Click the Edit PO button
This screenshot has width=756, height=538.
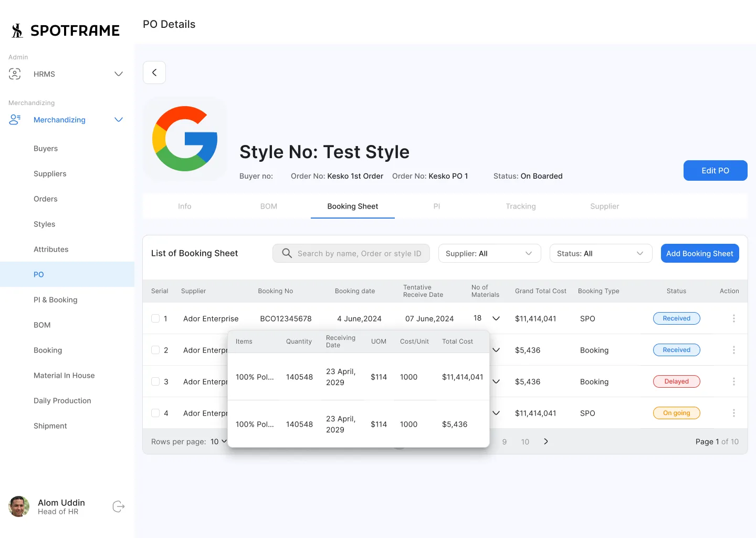coord(715,171)
